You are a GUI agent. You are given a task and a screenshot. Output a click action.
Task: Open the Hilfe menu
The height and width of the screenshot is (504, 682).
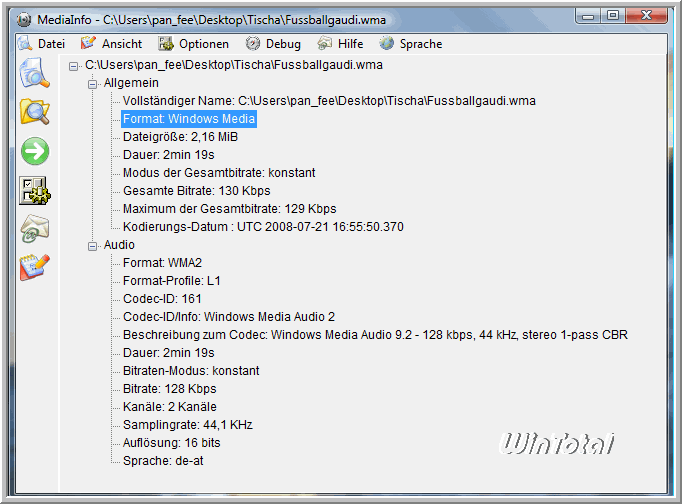click(x=351, y=44)
